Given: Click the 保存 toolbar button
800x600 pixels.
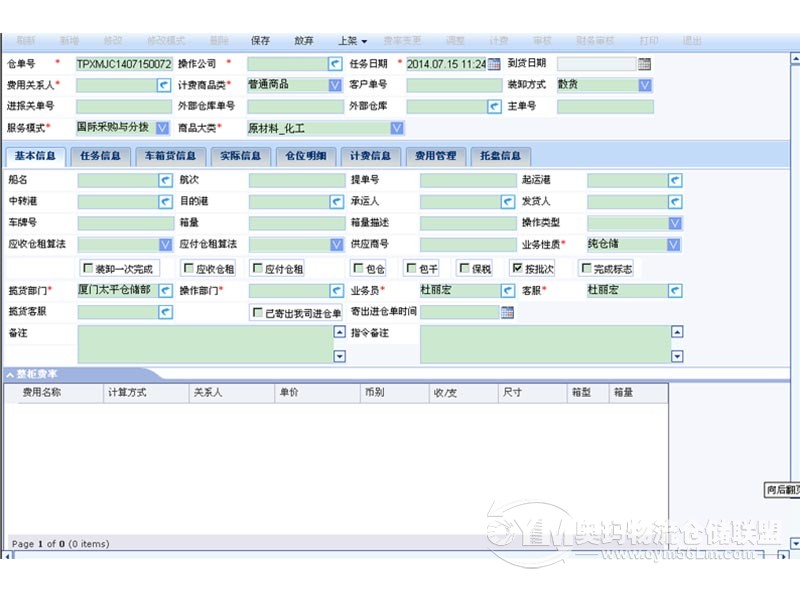Looking at the screenshot, I should pos(260,41).
